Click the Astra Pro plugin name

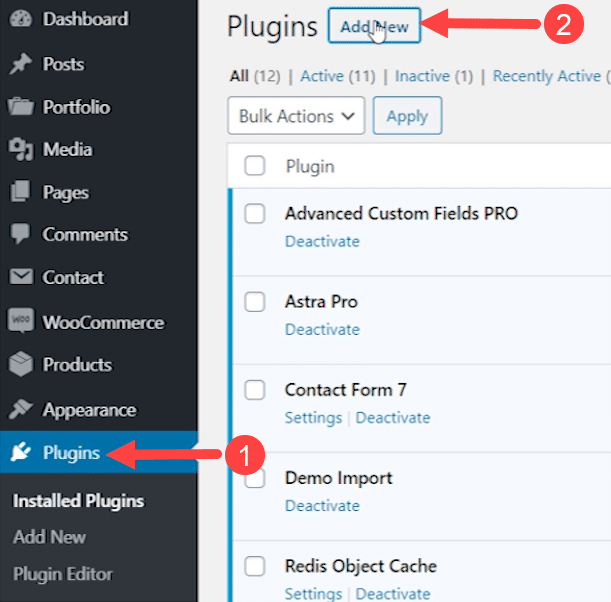pyautogui.click(x=321, y=302)
